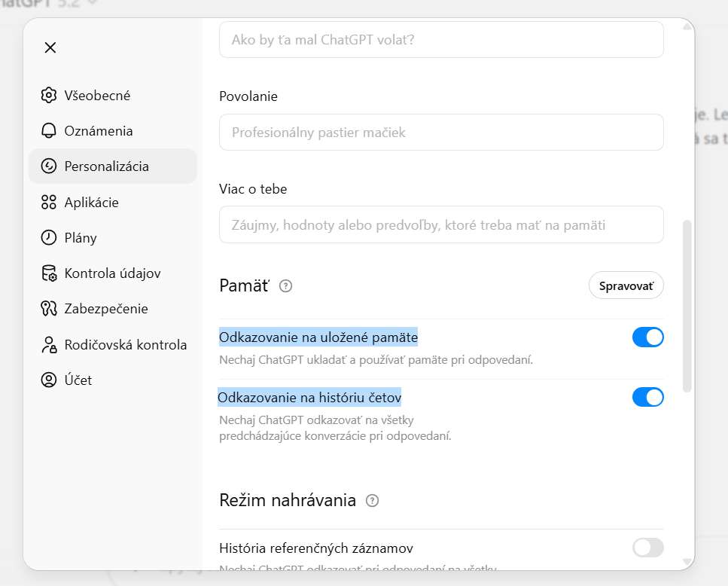The image size is (728, 586).
Task: Click the 'Pamäť' section heading
Action: coord(244,285)
